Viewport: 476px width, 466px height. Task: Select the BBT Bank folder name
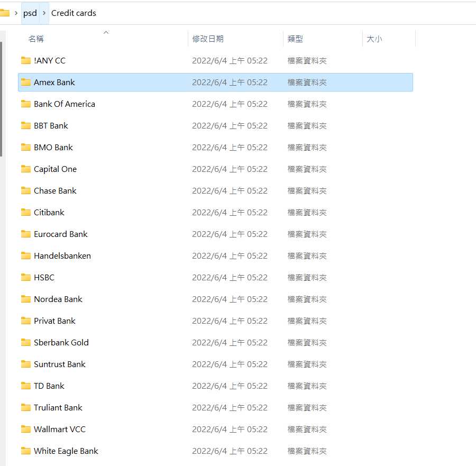coord(51,126)
